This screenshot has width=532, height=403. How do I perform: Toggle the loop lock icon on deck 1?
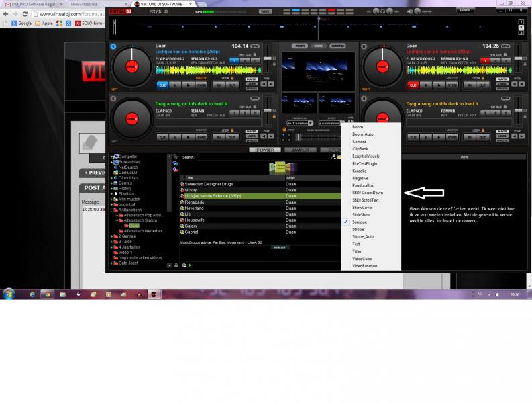coord(232,78)
